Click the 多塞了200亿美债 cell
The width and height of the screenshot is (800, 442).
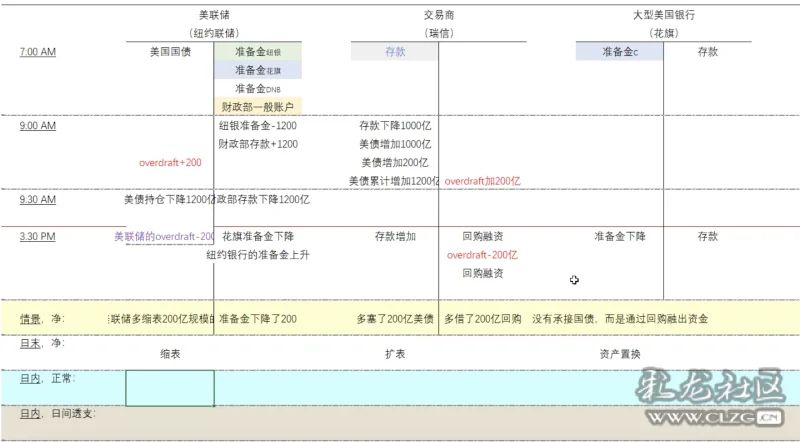395,319
